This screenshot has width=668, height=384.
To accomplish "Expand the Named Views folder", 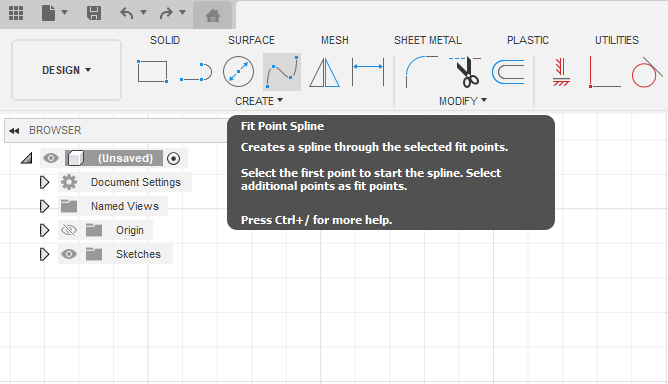I will coord(44,206).
